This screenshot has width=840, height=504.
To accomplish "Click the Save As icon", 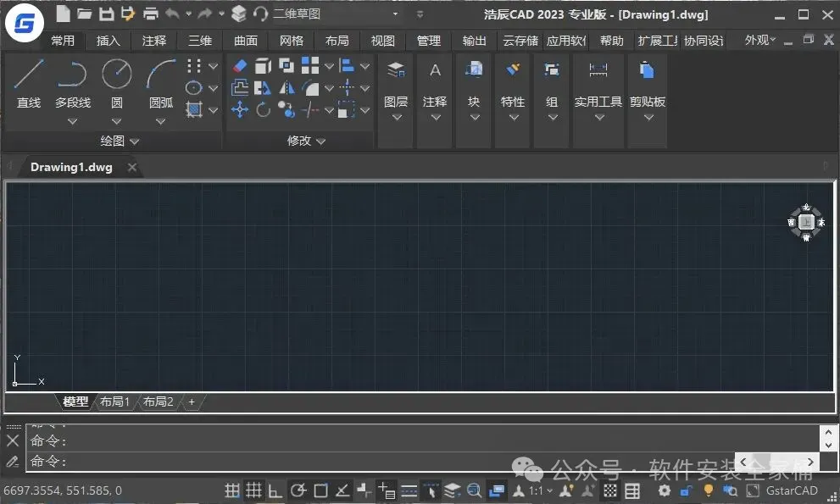I will coord(127,14).
